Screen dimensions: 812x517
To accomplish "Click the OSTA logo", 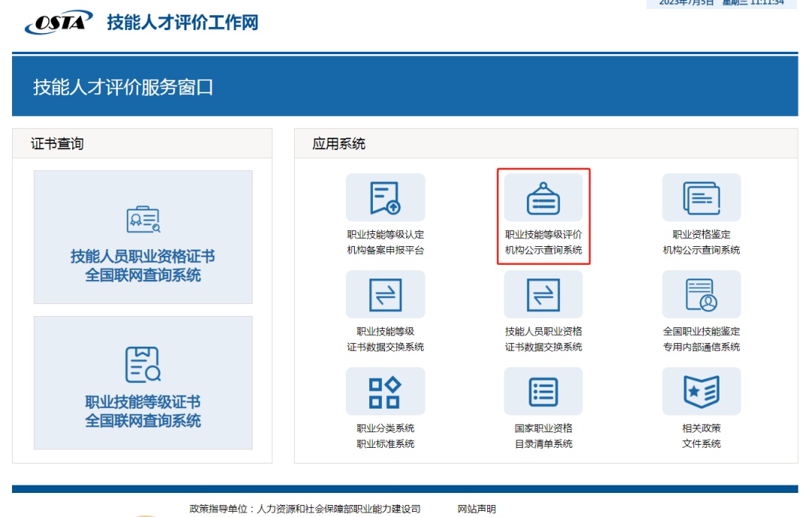I will click(x=59, y=22).
